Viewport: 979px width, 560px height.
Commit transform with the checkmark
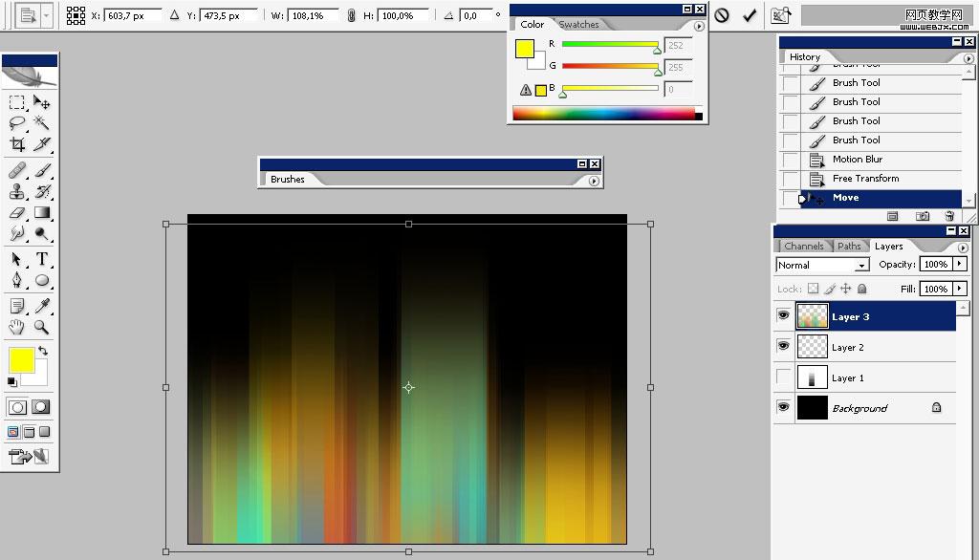(750, 15)
